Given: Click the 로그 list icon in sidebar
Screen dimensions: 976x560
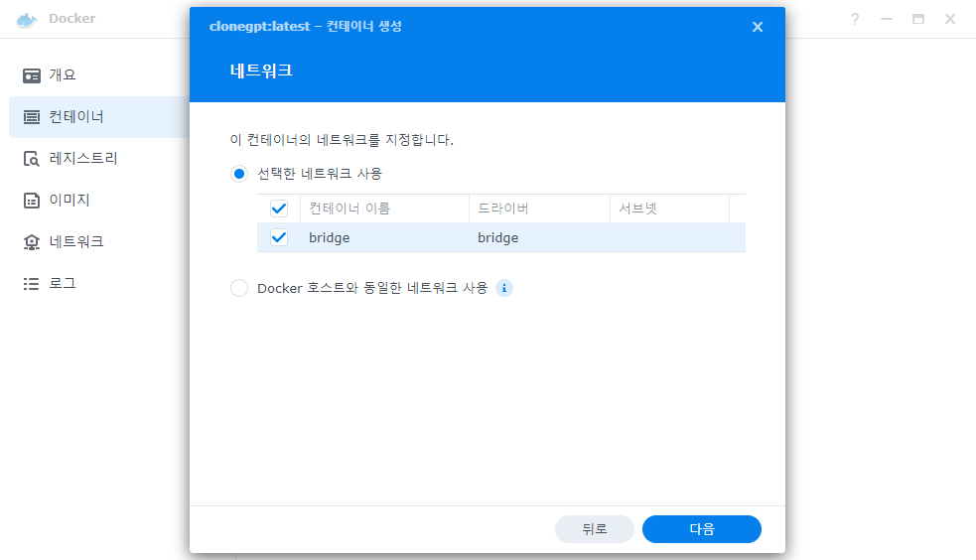Looking at the screenshot, I should (32, 284).
